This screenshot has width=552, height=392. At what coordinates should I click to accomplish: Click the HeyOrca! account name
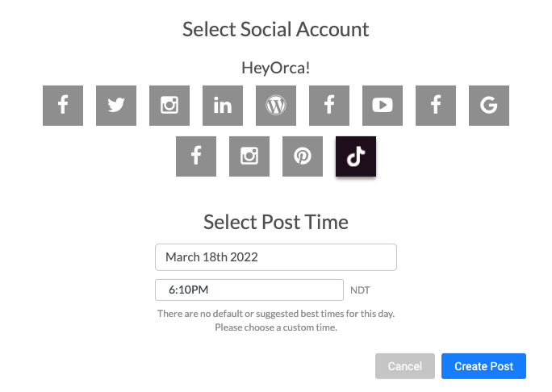click(x=276, y=69)
